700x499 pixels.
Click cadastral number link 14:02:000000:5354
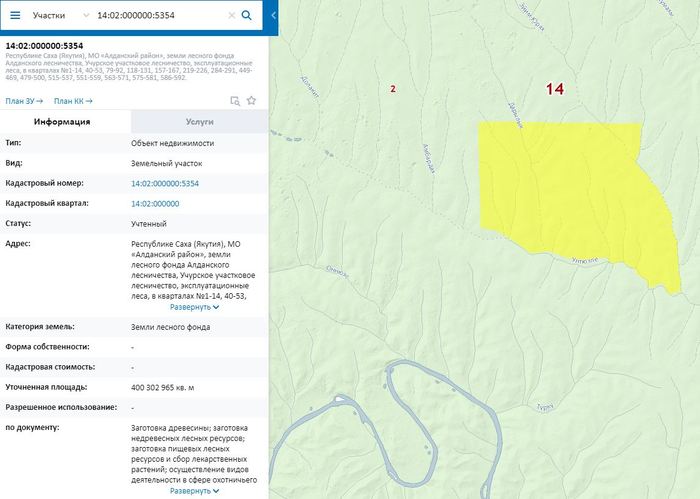coord(165,184)
